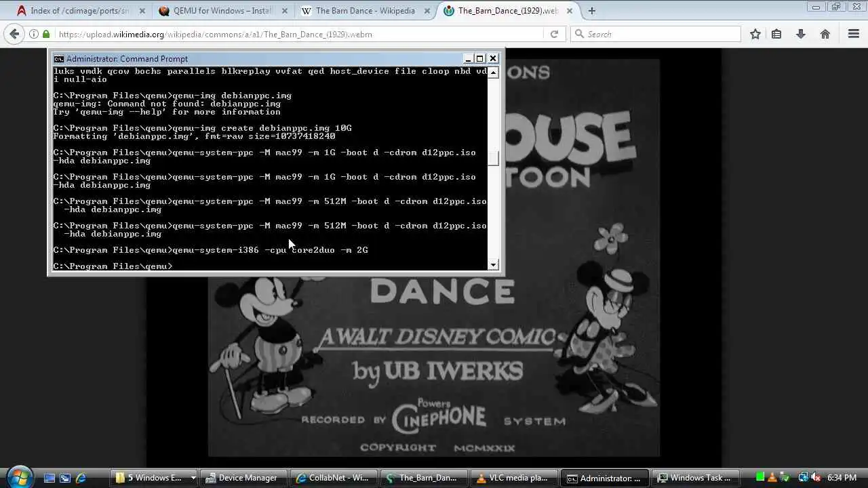This screenshot has height=488, width=868.
Task: Open the downloads arrow icon
Action: click(801, 34)
